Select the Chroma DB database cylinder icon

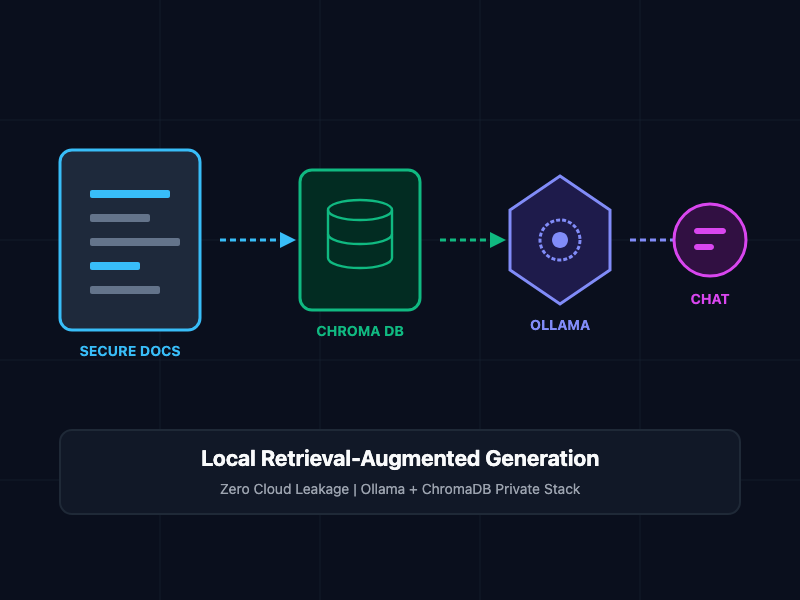click(360, 234)
